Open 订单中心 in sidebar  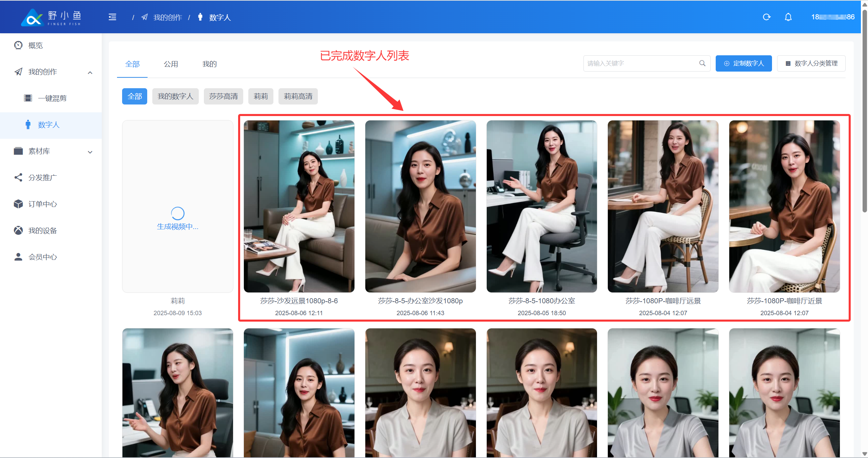pos(42,204)
